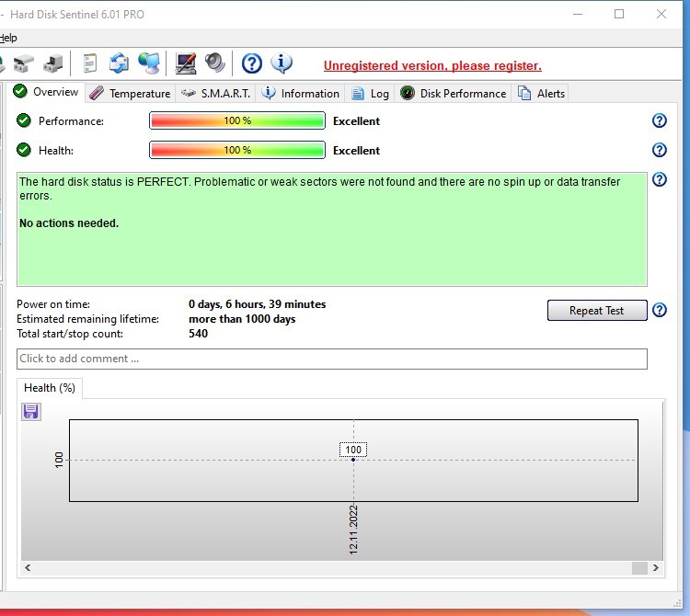The image size is (690, 616).
Task: Click the Health 100 % gradient bar
Action: (x=237, y=150)
